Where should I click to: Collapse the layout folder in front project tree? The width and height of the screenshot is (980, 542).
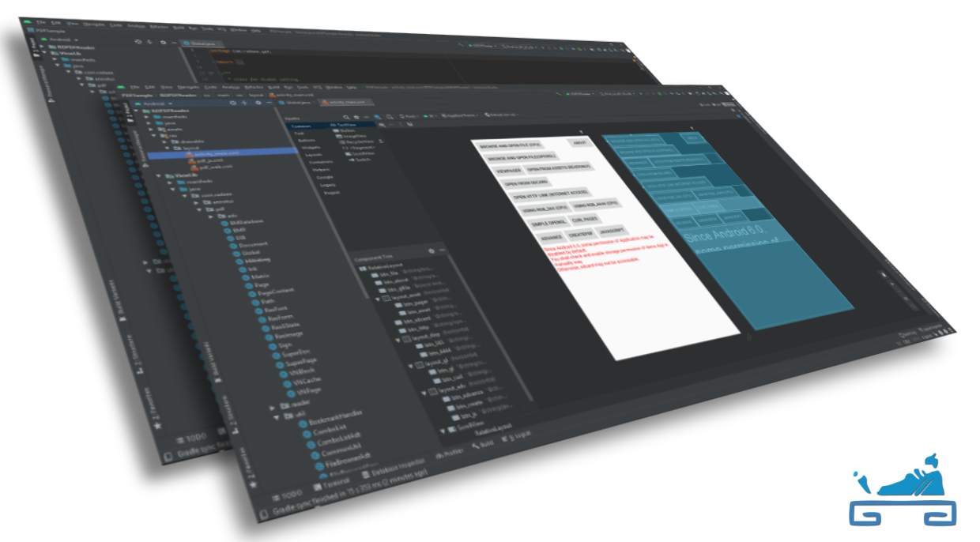click(168, 148)
